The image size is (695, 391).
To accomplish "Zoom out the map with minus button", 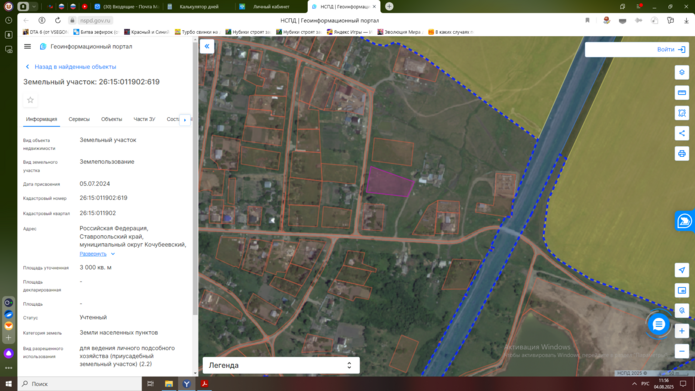I will pyautogui.click(x=682, y=351).
